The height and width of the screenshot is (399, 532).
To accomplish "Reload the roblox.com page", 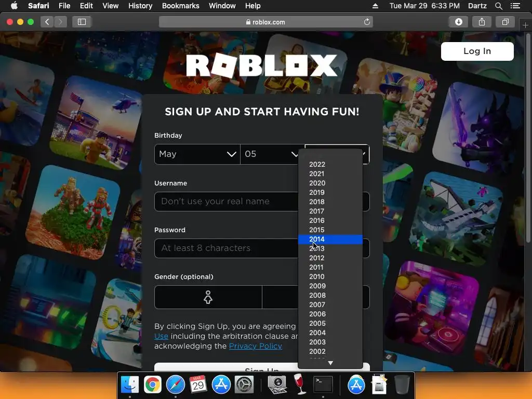I will pyautogui.click(x=367, y=22).
